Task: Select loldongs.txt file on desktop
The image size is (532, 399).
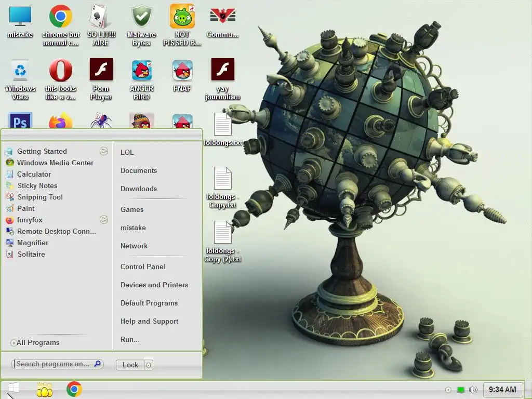Action: coord(222,129)
